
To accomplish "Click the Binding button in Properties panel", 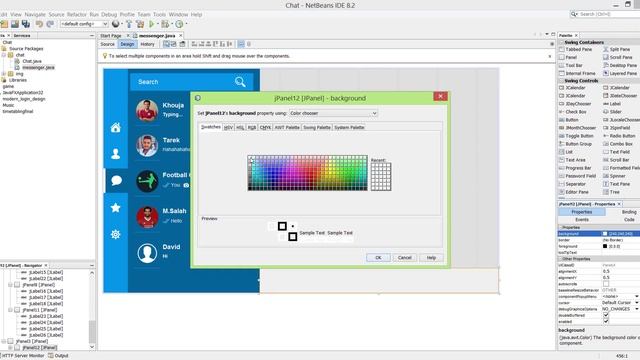I will [629, 212].
